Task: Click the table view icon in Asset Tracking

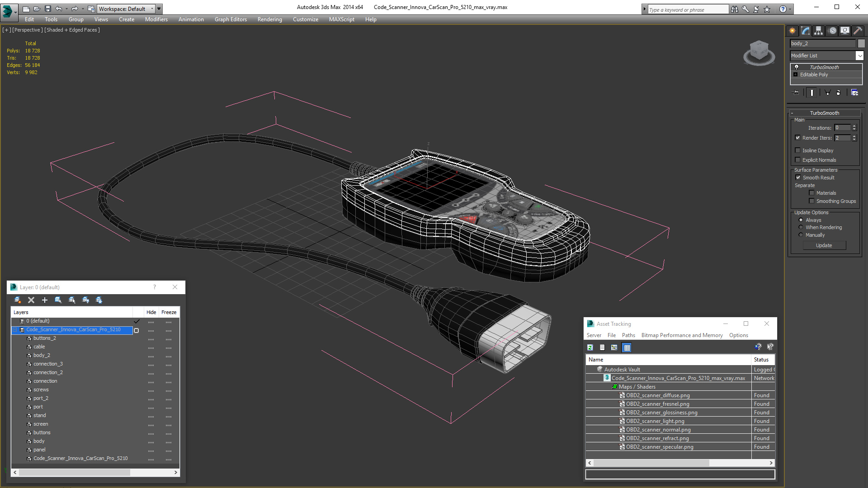Action: [627, 347]
